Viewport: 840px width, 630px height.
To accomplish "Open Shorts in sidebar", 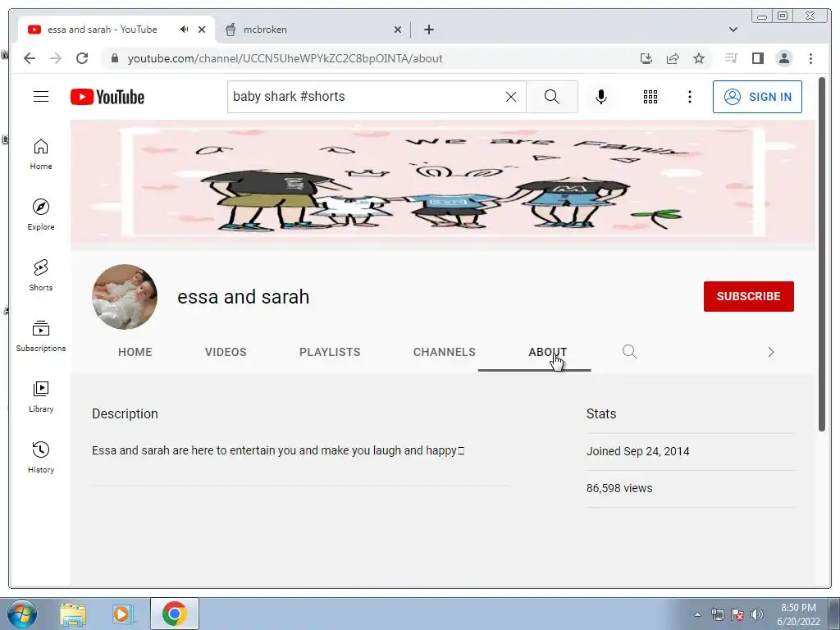I will pyautogui.click(x=41, y=276).
